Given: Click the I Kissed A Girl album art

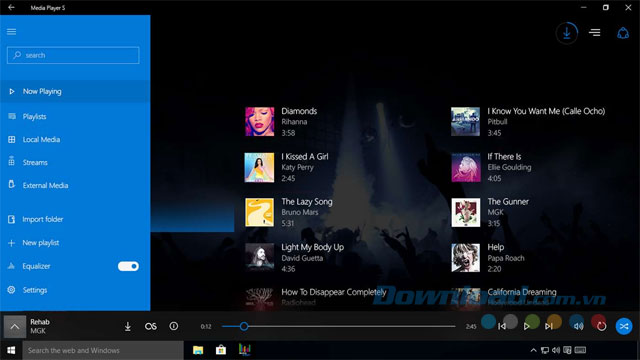Looking at the screenshot, I should coord(260,167).
